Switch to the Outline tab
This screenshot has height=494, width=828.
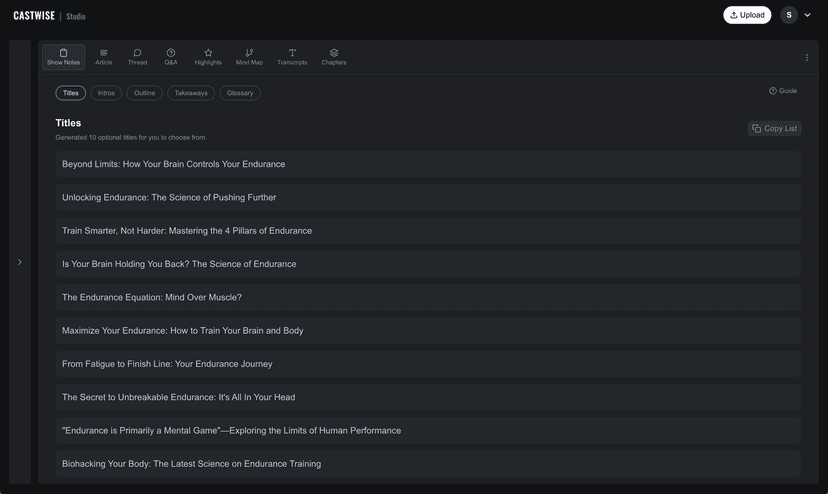[x=144, y=93]
